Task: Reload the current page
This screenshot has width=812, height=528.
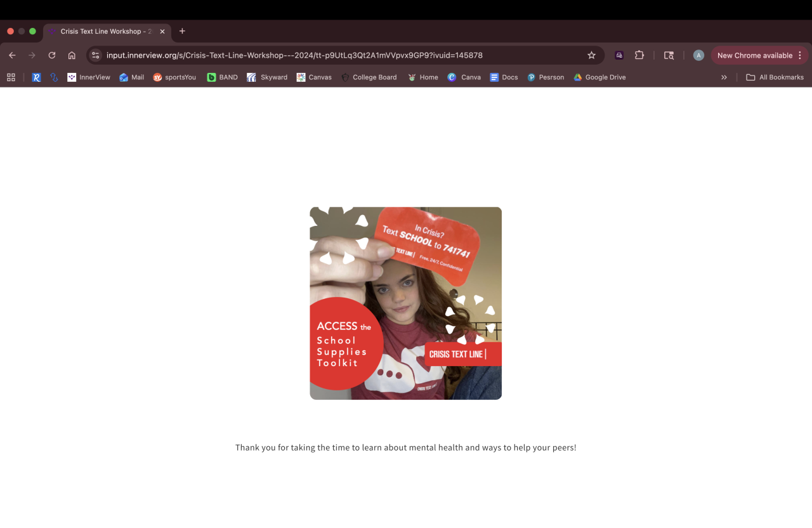Action: click(52, 55)
